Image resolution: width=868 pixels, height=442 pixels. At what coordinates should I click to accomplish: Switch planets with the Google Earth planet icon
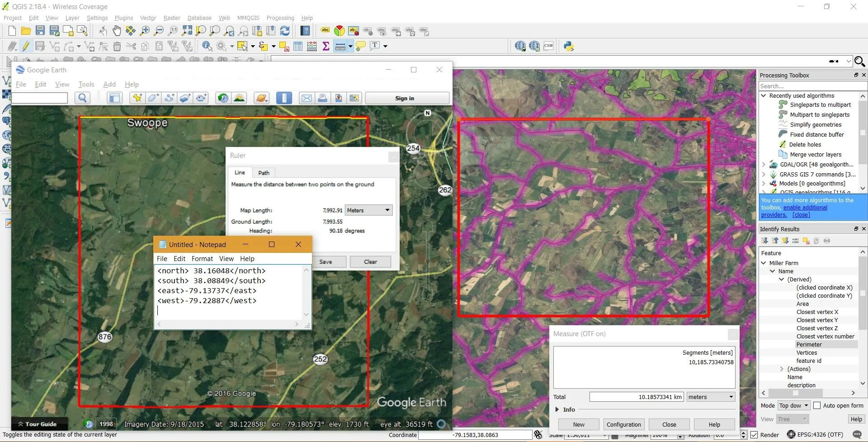(261, 98)
